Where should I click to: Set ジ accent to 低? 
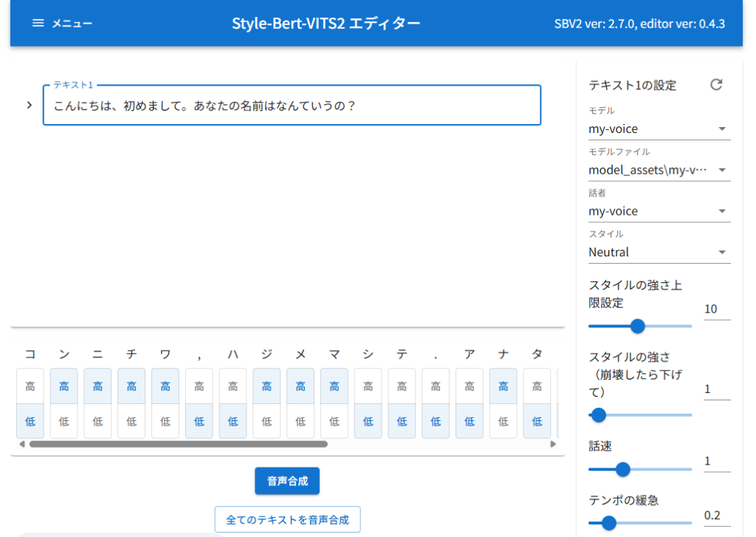click(267, 421)
